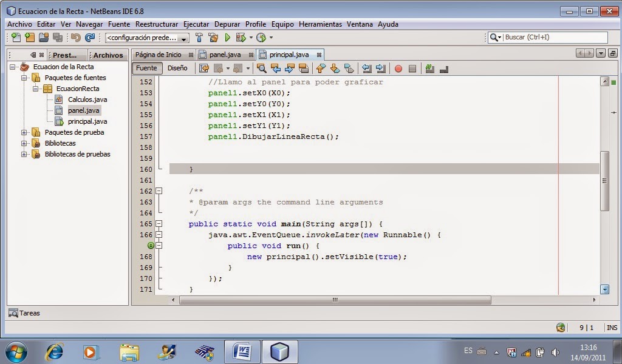Click the Last Edit editor icon
Viewport: 622px width, 364px height.
coord(204,69)
